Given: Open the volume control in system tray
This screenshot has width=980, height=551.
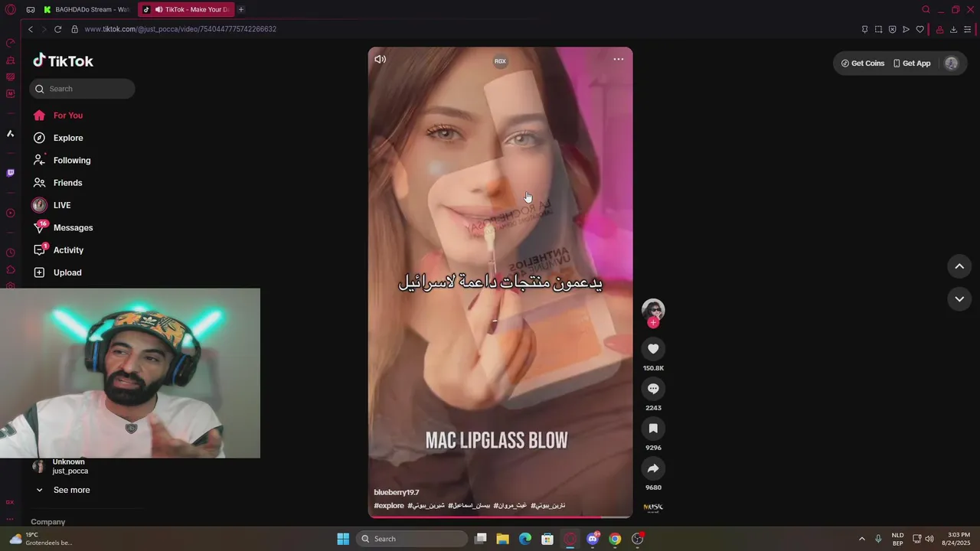Looking at the screenshot, I should 929,539.
